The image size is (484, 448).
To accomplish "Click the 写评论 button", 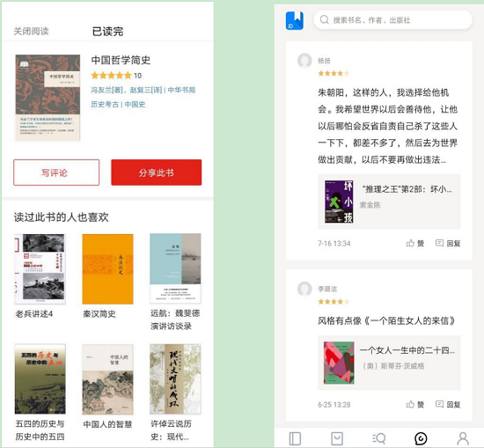I will 56,173.
